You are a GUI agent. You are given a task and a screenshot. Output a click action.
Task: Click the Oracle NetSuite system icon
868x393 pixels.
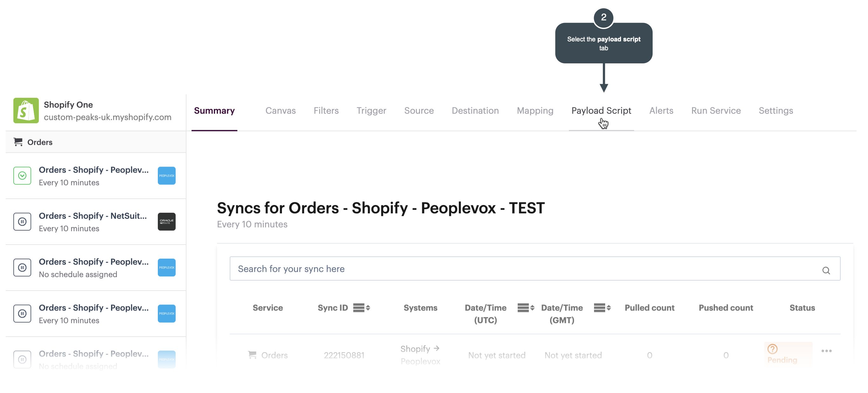tap(166, 222)
